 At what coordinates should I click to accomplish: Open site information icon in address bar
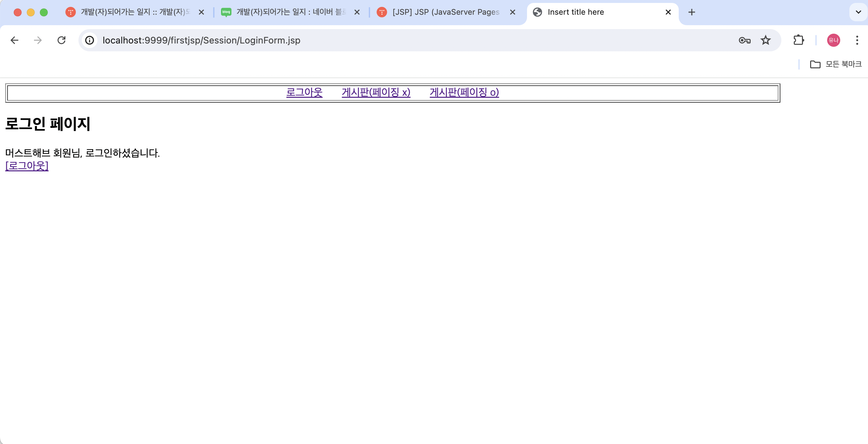point(90,41)
